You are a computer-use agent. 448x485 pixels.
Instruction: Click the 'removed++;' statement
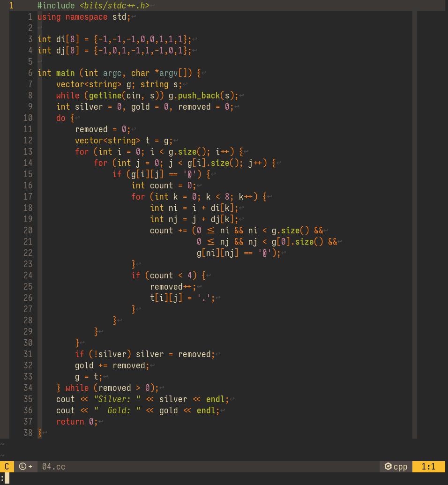[173, 287]
